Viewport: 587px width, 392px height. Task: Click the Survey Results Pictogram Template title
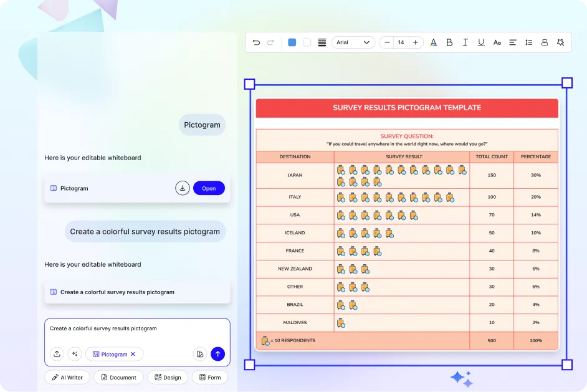[x=407, y=108]
